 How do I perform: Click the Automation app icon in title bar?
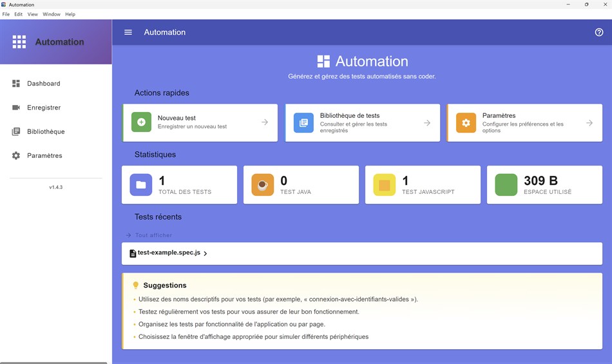[4, 5]
